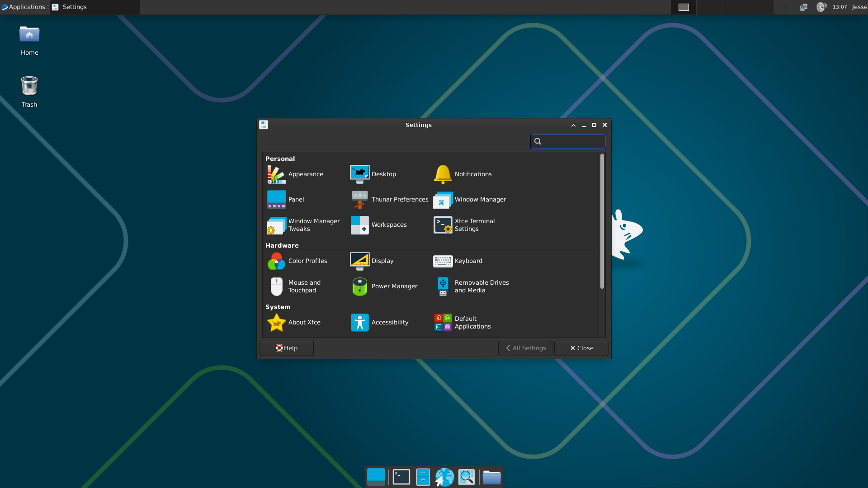Click the Personal section heading
The width and height of the screenshot is (868, 488).
pyautogui.click(x=280, y=159)
